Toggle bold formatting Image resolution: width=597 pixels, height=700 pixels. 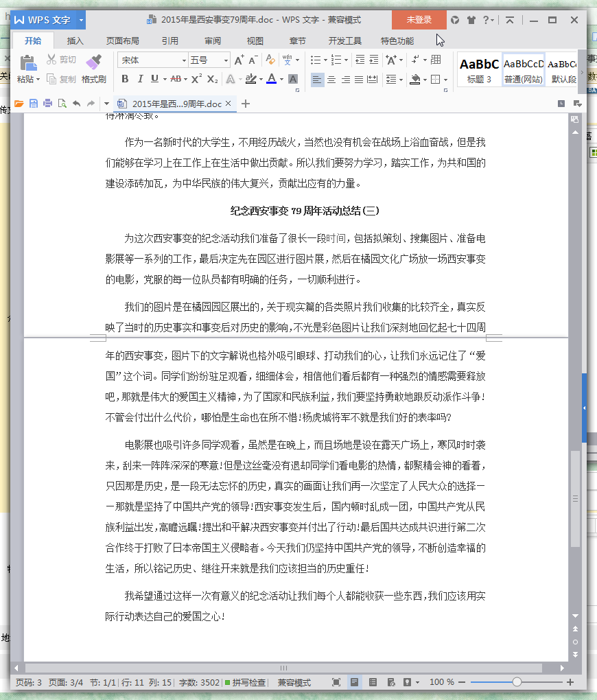(125, 79)
